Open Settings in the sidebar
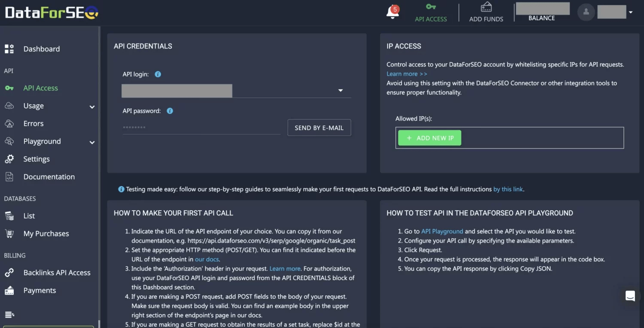 [x=36, y=159]
